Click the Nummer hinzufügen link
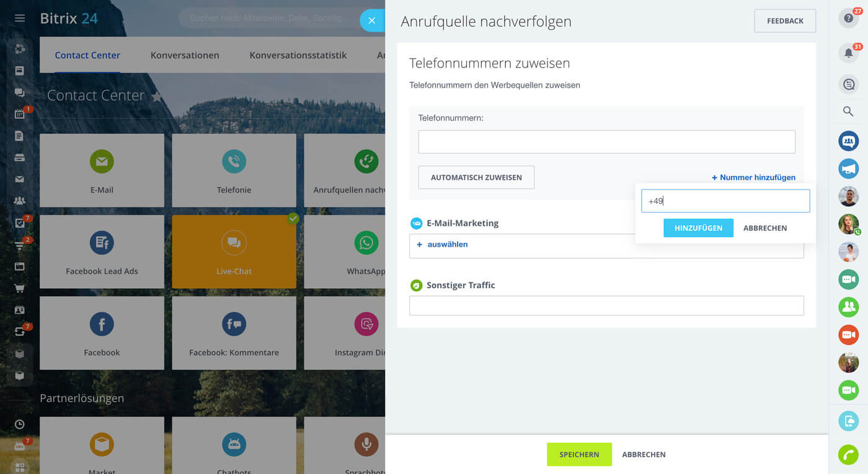This screenshot has height=474, width=868. pyautogui.click(x=753, y=177)
